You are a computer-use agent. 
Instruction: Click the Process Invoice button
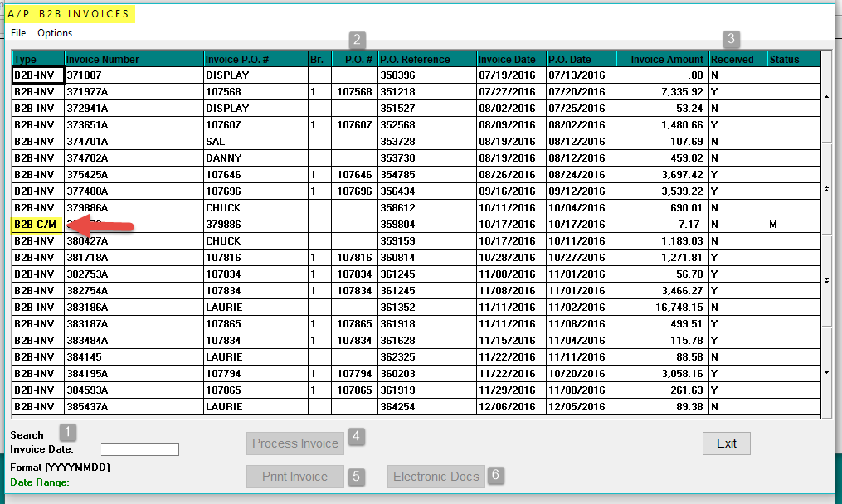294,443
